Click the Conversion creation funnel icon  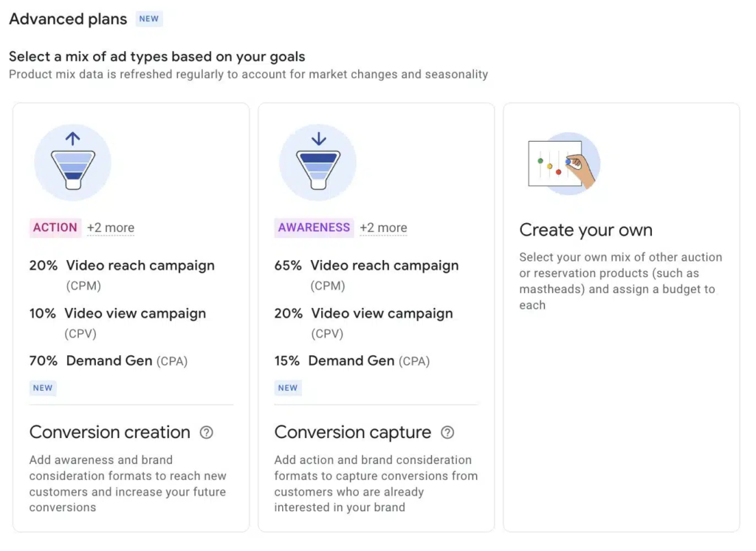point(72,162)
